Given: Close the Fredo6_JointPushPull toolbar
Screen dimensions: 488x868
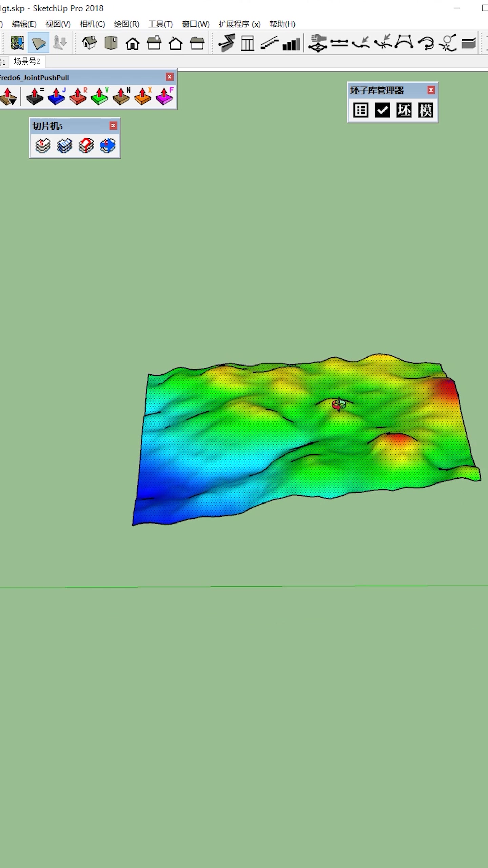Looking at the screenshot, I should (x=170, y=77).
